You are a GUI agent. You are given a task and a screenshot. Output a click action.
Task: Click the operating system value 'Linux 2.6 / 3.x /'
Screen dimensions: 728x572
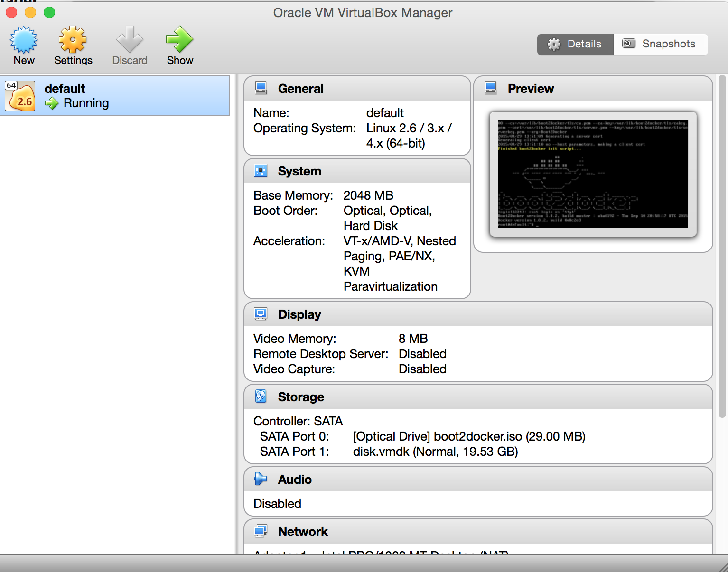409,128
